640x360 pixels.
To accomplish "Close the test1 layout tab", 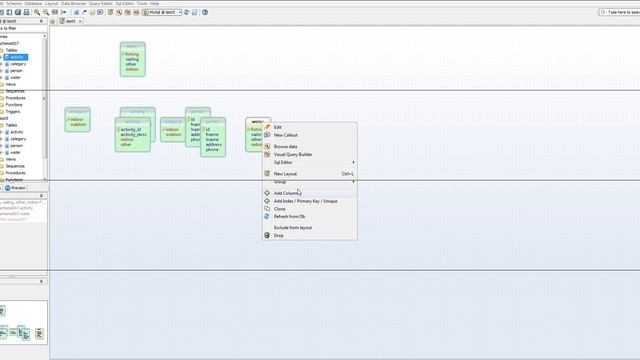I will [80, 21].
